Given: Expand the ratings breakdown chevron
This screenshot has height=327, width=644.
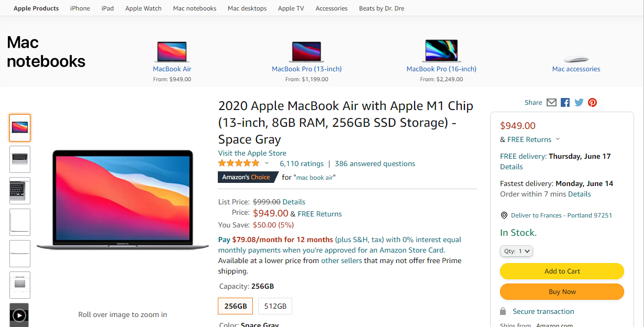Looking at the screenshot, I should (267, 163).
